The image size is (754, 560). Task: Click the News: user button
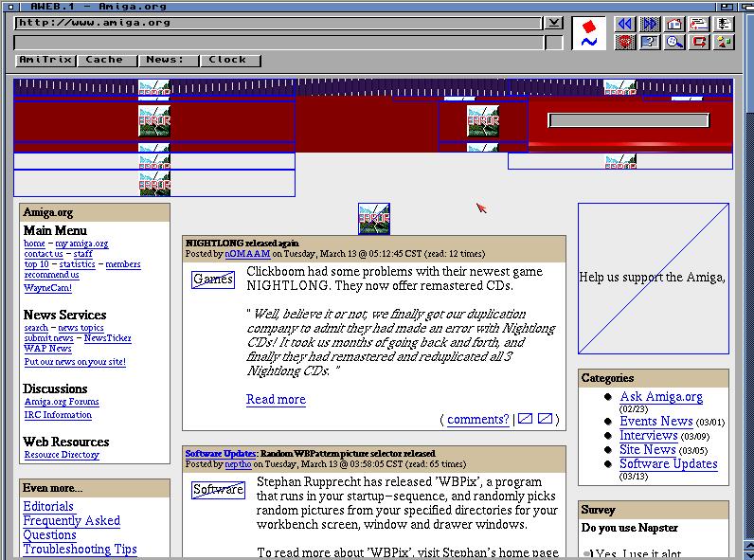[169, 60]
